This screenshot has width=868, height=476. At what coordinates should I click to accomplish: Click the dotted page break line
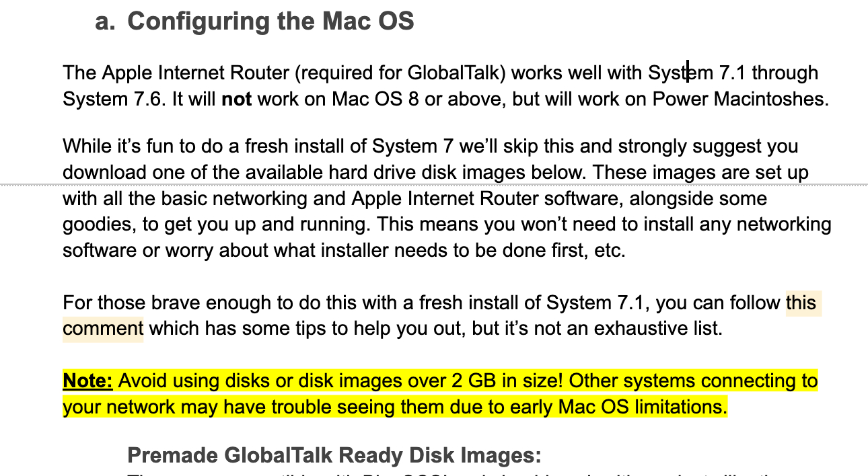434,185
